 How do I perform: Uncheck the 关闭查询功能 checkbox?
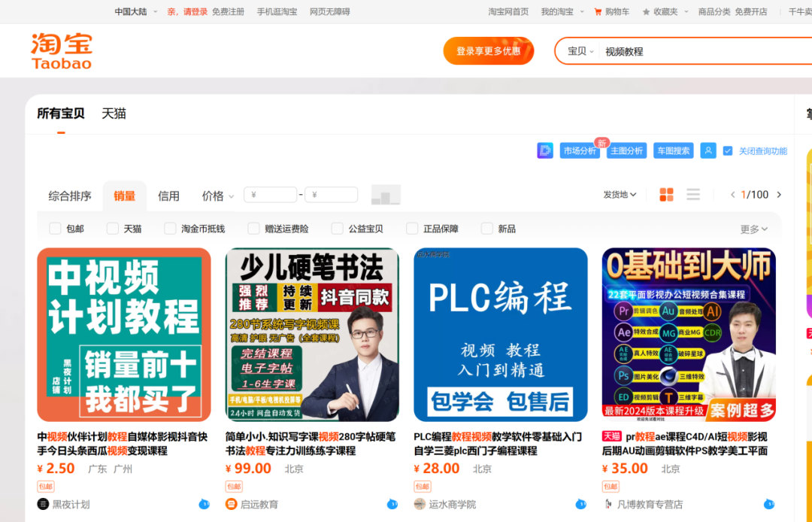click(728, 150)
